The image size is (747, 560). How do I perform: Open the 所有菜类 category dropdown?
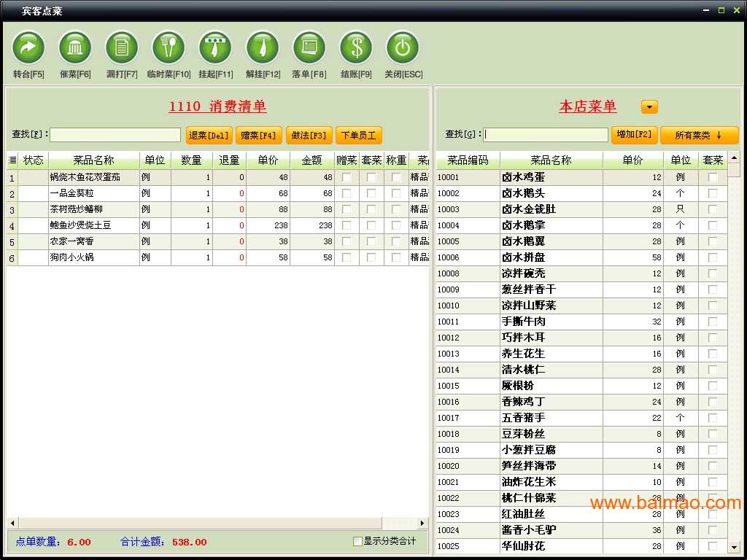click(699, 135)
